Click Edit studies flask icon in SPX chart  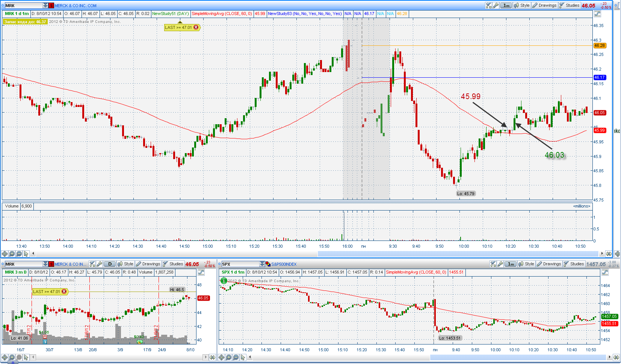click(493, 264)
